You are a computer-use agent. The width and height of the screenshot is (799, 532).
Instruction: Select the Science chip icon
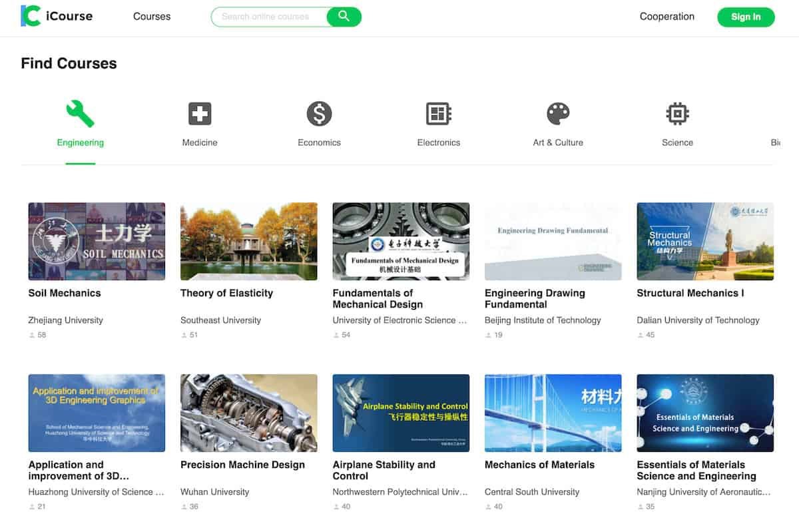[677, 114]
